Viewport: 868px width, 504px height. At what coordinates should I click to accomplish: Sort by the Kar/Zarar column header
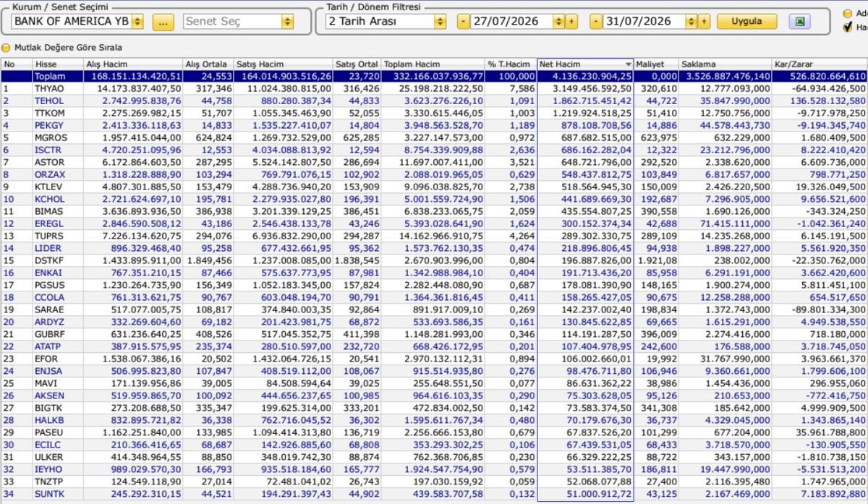coord(820,64)
